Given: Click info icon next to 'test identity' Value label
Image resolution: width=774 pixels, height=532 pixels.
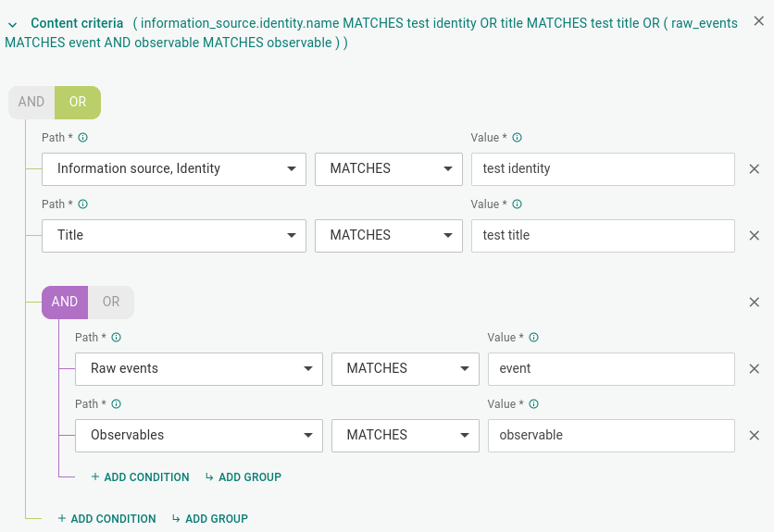Looking at the screenshot, I should pyautogui.click(x=517, y=138).
